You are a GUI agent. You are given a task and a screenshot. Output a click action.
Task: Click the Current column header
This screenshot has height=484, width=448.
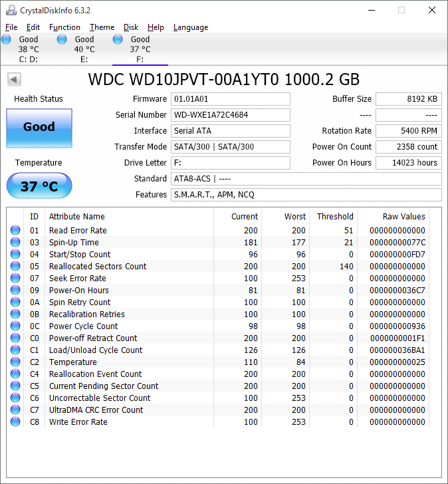coord(237,216)
